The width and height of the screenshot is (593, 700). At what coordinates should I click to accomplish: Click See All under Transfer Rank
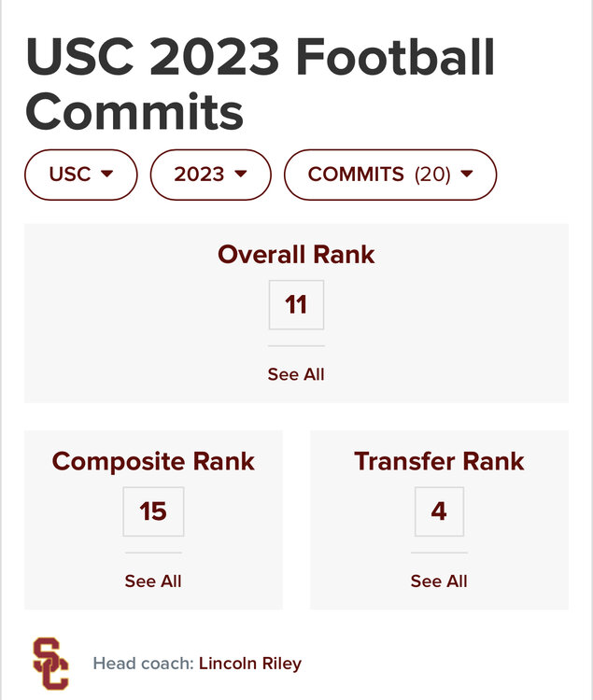(x=439, y=581)
